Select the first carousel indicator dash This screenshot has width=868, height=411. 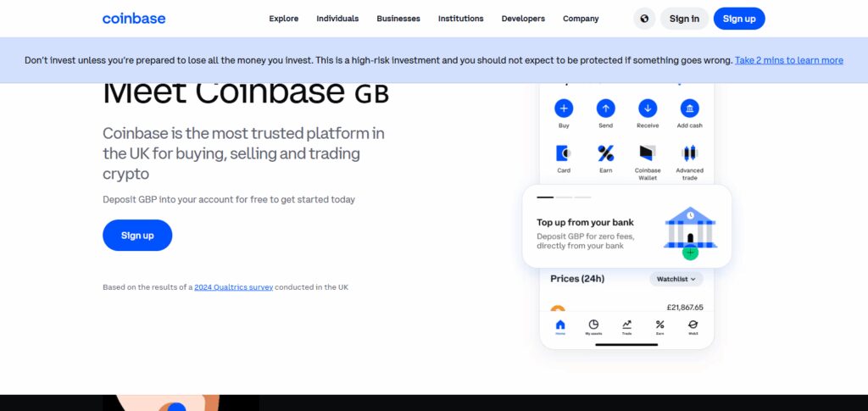(x=545, y=197)
